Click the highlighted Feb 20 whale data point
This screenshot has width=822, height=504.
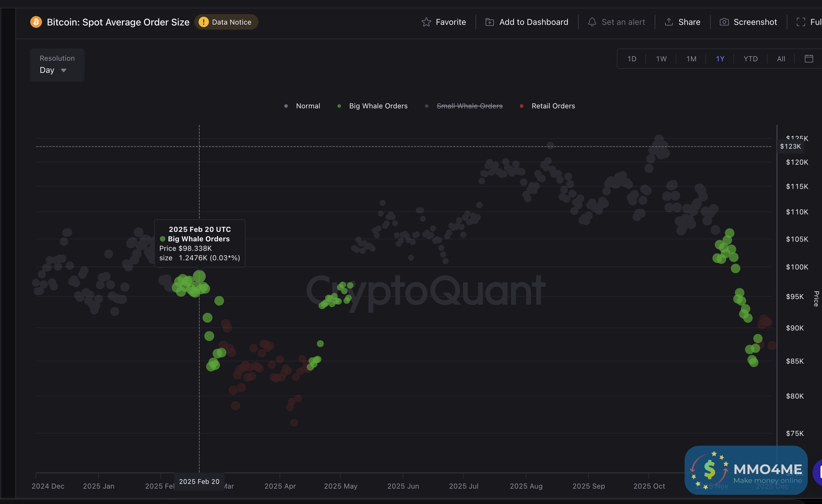click(x=199, y=276)
